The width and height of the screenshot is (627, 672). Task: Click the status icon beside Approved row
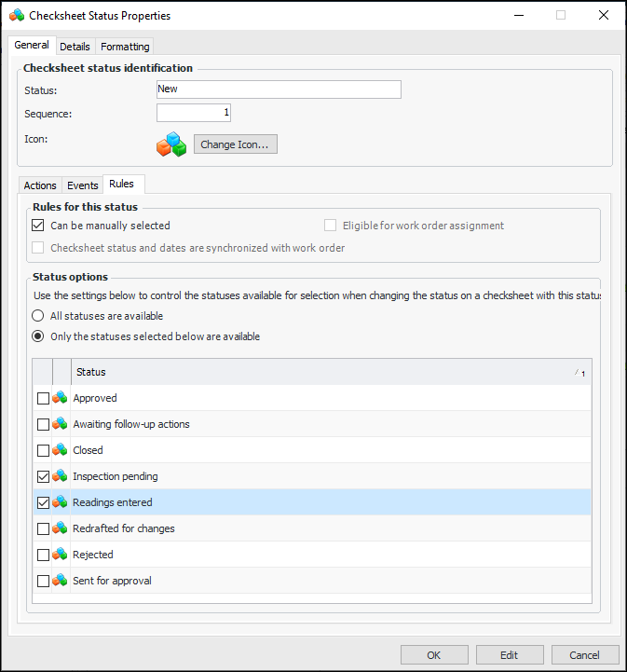coord(60,398)
